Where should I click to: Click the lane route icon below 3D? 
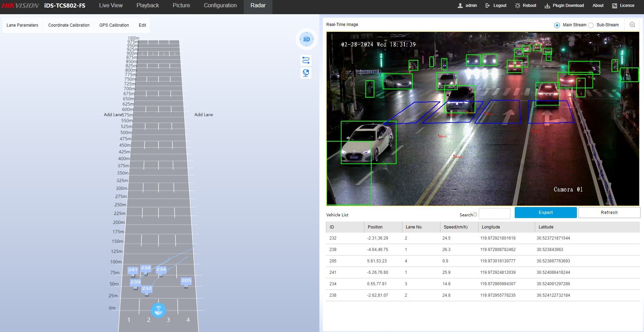306,61
